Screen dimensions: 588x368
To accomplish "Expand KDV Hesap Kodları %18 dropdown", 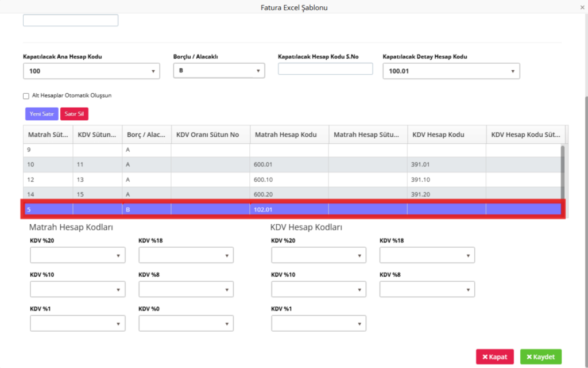I will 427,255.
